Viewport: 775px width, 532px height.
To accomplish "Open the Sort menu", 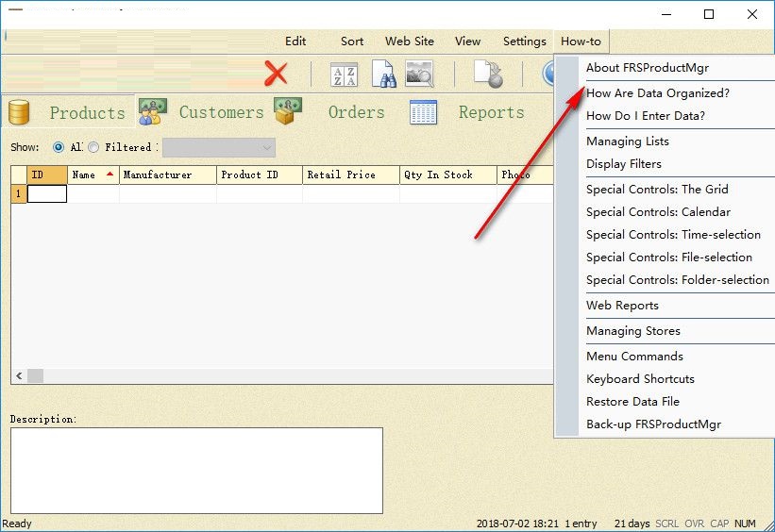I will [352, 42].
